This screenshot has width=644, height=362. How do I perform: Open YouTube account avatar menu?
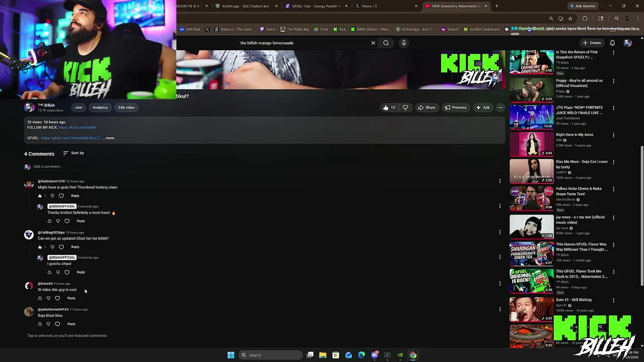(627, 43)
